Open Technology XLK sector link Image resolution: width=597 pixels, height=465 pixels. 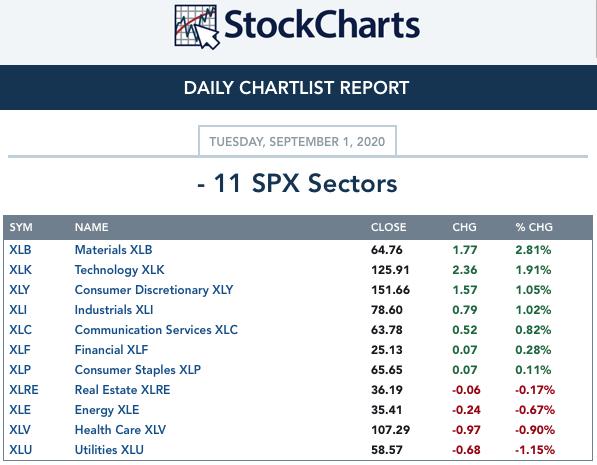pyautogui.click(x=120, y=270)
